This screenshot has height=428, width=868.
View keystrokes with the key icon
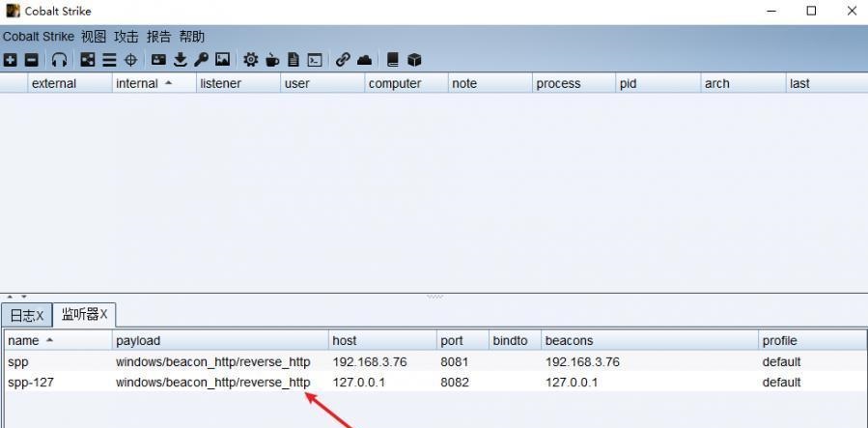click(x=201, y=60)
